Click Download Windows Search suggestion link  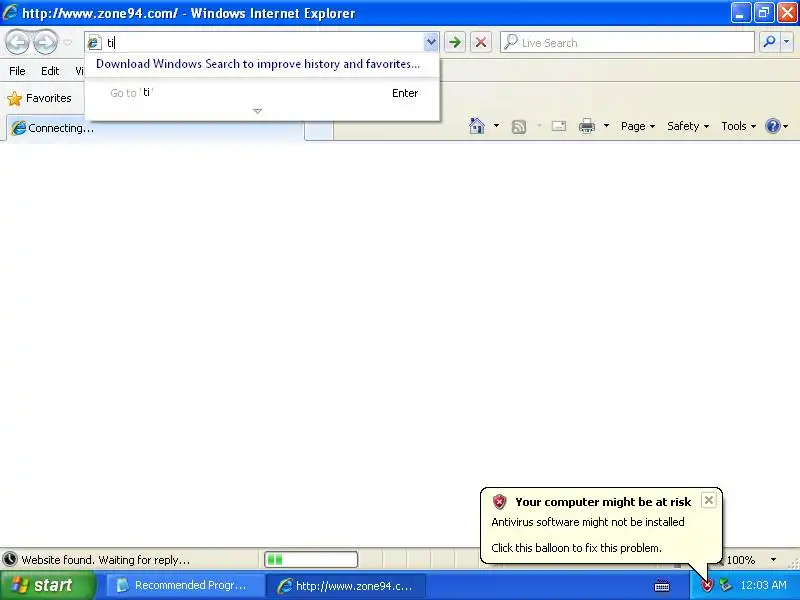(258, 64)
